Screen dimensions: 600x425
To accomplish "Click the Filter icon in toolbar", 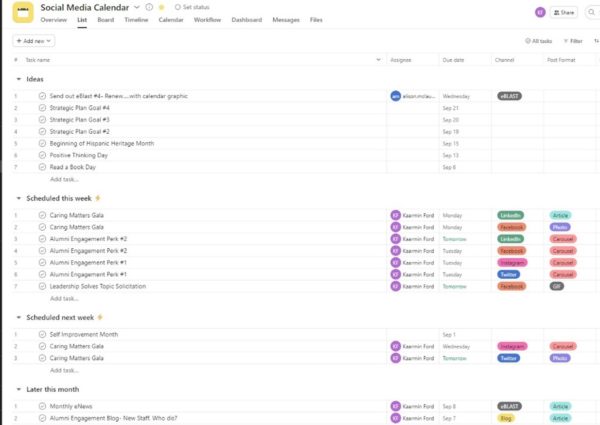I will coord(566,41).
